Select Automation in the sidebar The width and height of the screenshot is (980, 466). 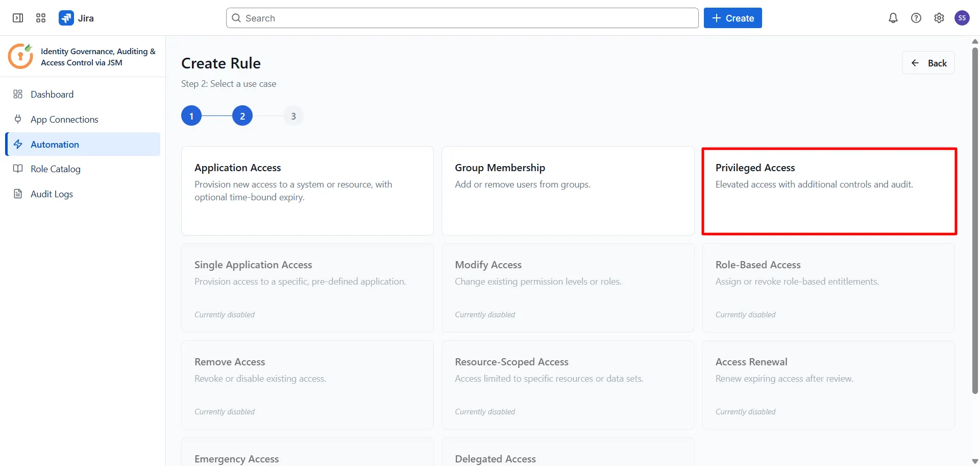click(83, 144)
